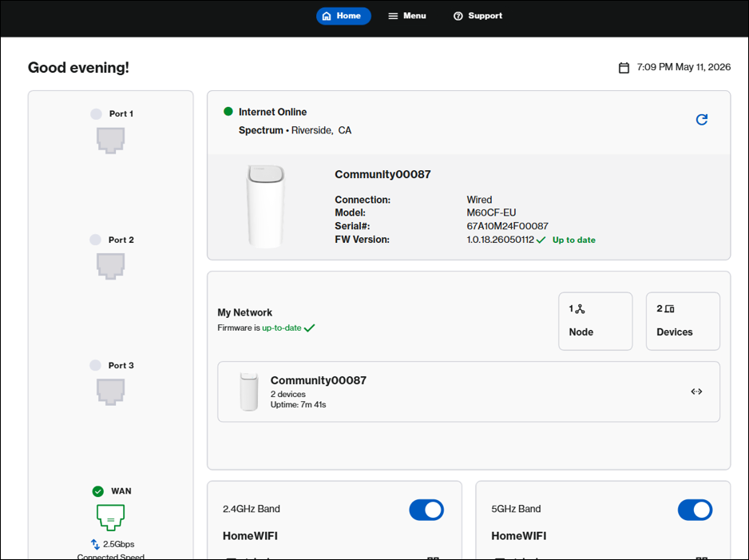This screenshot has width=749, height=560.
Task: Click the Port 3 grey status dot
Action: tap(96, 366)
